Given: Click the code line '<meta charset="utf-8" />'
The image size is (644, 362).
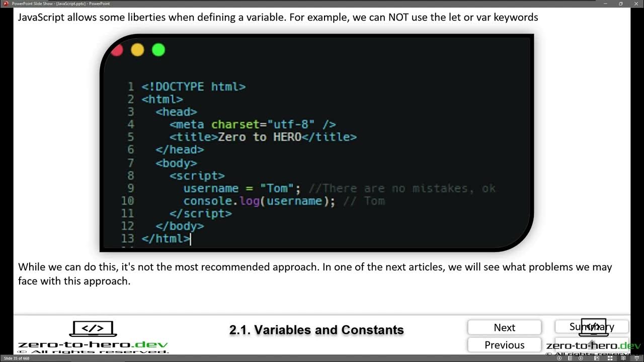Looking at the screenshot, I should pyautogui.click(x=253, y=124).
